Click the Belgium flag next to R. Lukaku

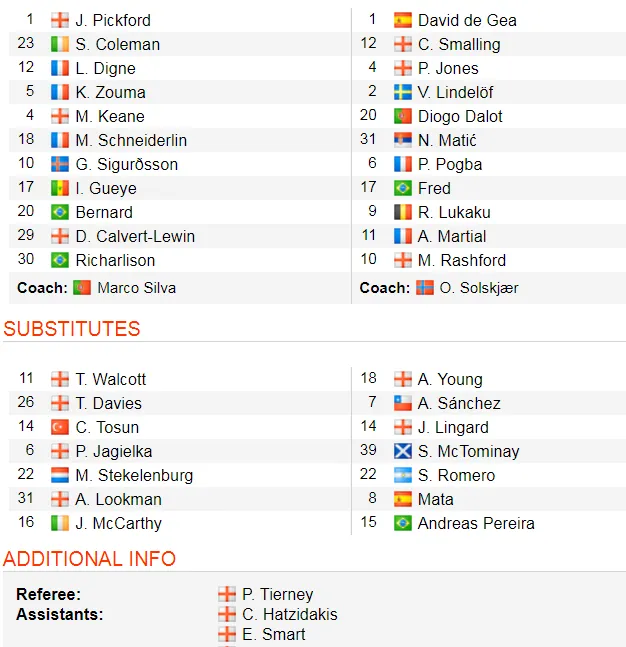click(x=403, y=212)
